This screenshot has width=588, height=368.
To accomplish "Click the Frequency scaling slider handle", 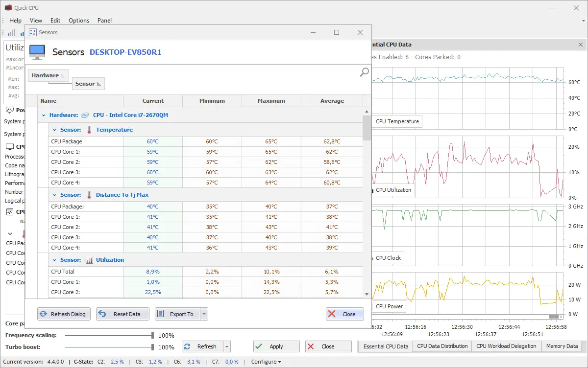I will (x=153, y=335).
